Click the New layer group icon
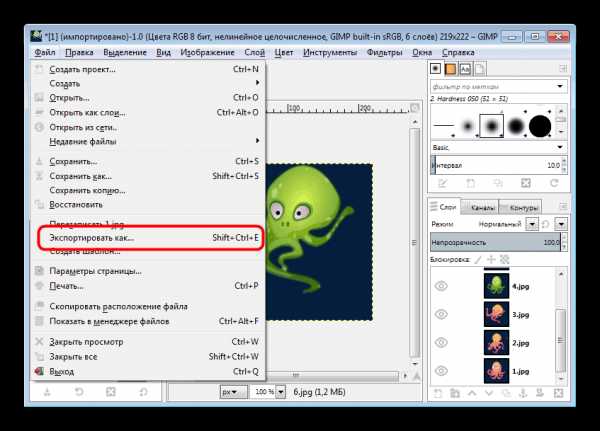 coord(455,393)
